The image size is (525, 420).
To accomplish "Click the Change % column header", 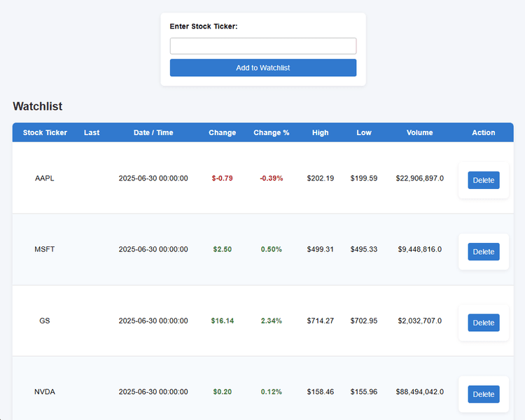I will click(271, 132).
